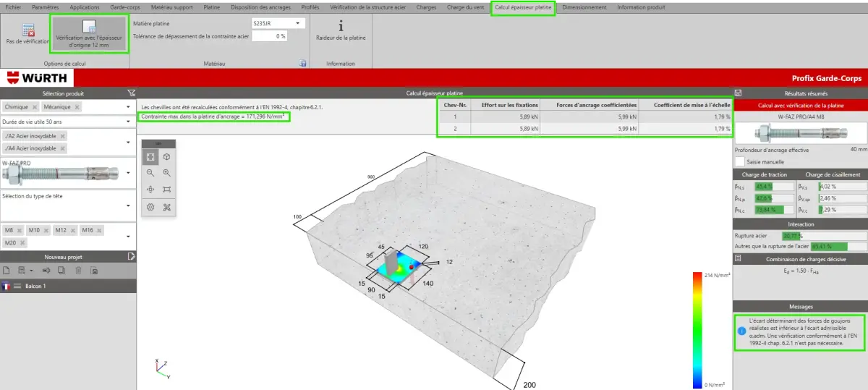Viewport: 868px width, 390px height.
Task: Open the Matière platine S235JR dropdown
Action: [278, 23]
